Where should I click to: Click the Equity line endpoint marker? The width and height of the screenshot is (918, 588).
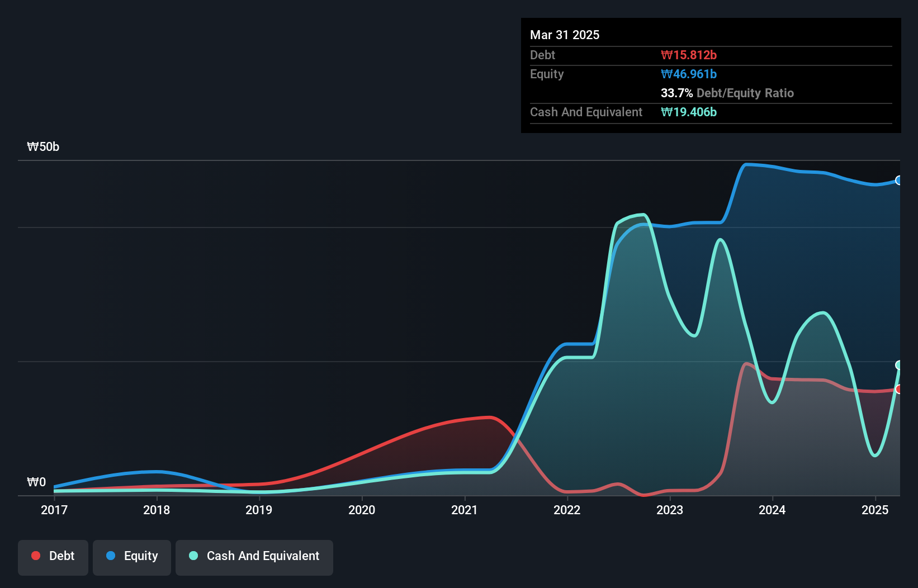click(x=899, y=181)
